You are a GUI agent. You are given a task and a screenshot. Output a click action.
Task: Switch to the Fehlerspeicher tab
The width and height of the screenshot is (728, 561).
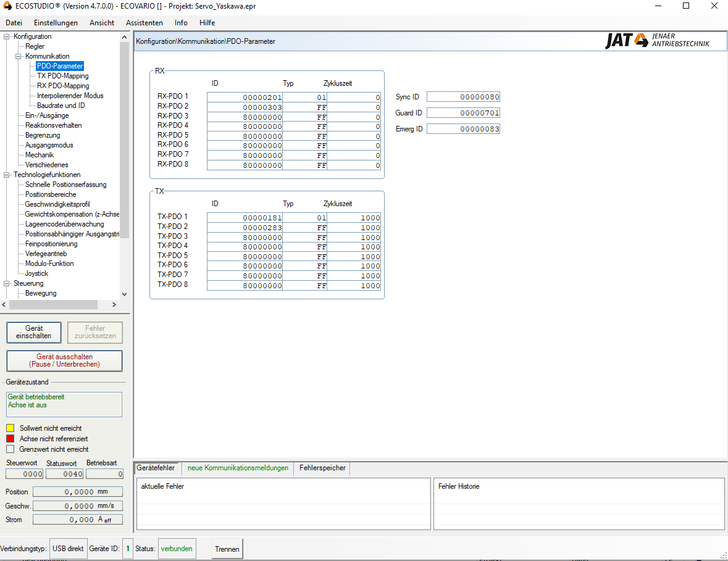click(322, 468)
